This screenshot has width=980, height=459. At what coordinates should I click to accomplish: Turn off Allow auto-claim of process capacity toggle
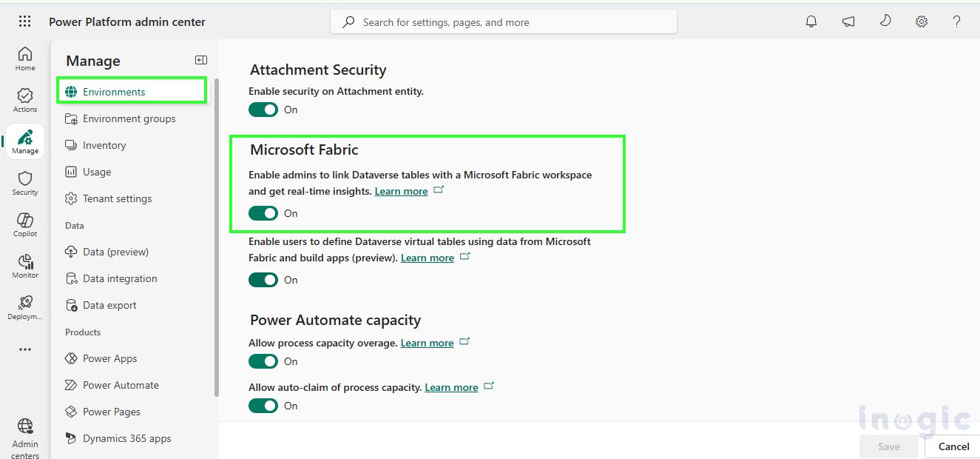coord(263,406)
